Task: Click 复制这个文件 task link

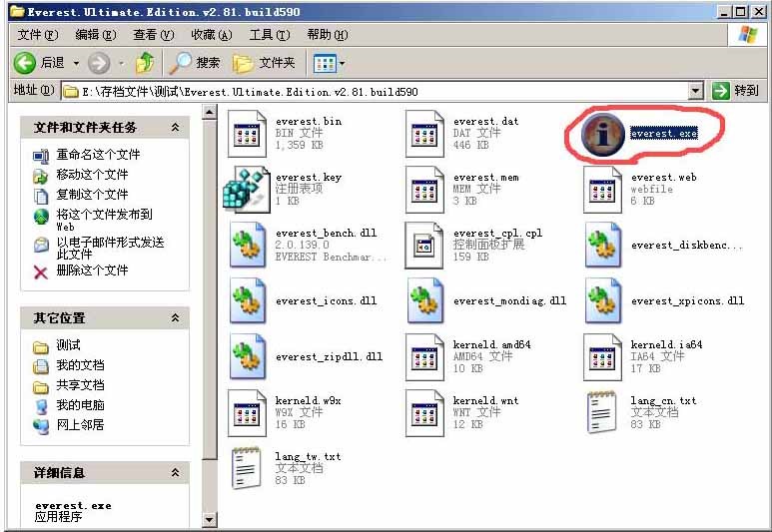Action: tap(92, 195)
